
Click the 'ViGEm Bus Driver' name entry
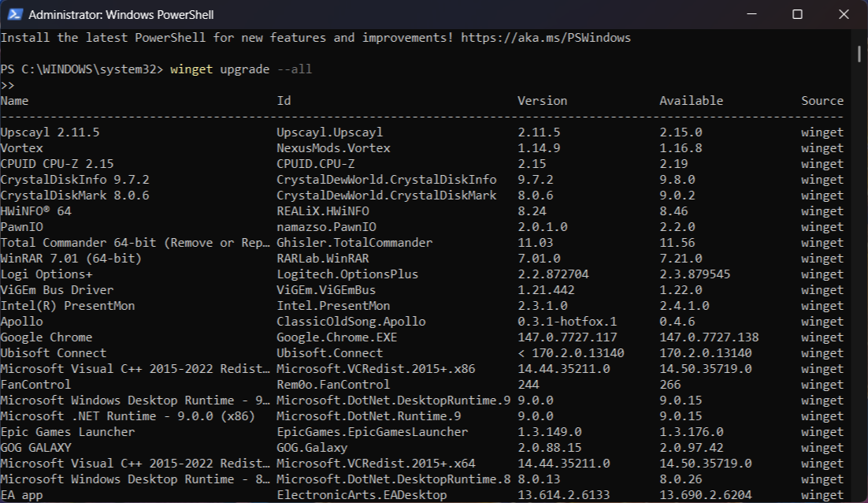57,290
